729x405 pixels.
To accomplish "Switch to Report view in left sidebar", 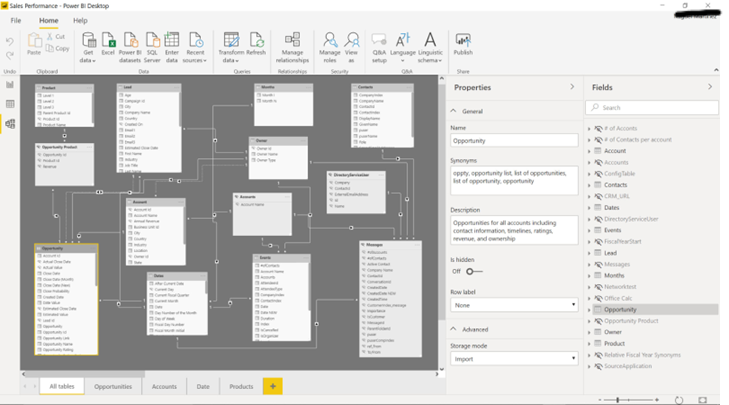I will (x=10, y=85).
